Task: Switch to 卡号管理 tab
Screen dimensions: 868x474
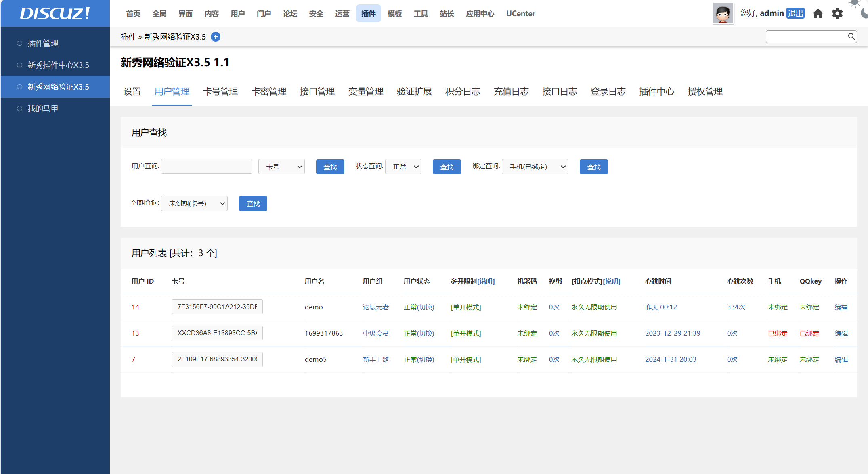Action: coord(220,92)
